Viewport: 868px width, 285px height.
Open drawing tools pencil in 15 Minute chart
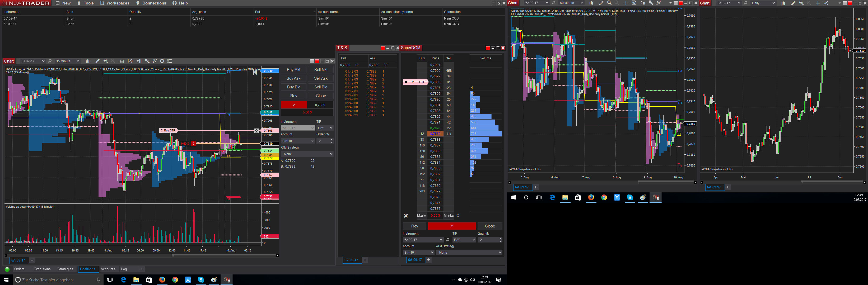click(97, 61)
